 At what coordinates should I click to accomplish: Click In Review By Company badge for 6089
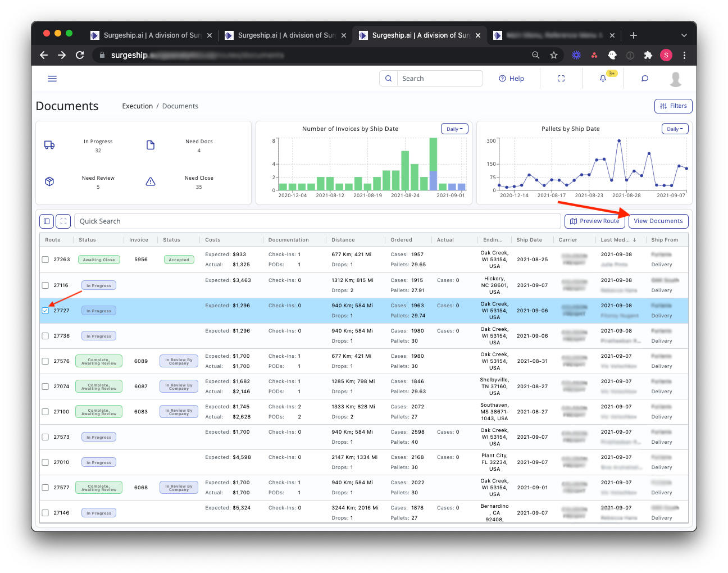tap(179, 361)
